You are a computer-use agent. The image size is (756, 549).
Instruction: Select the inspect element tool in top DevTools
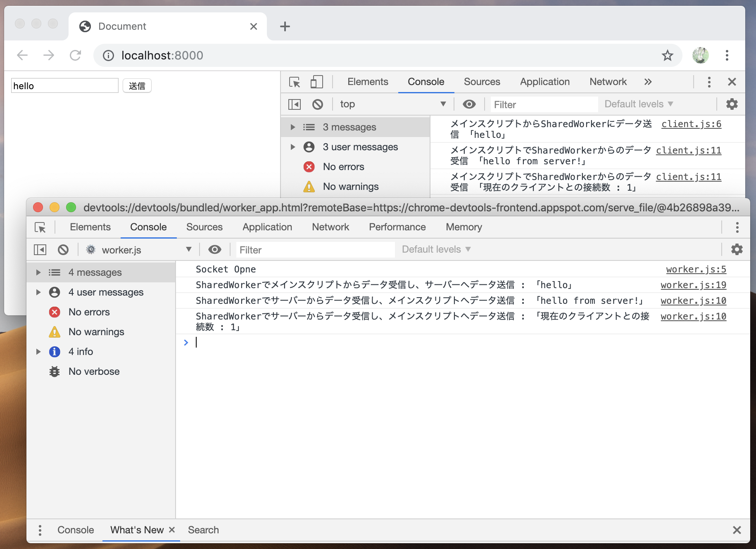[295, 82]
